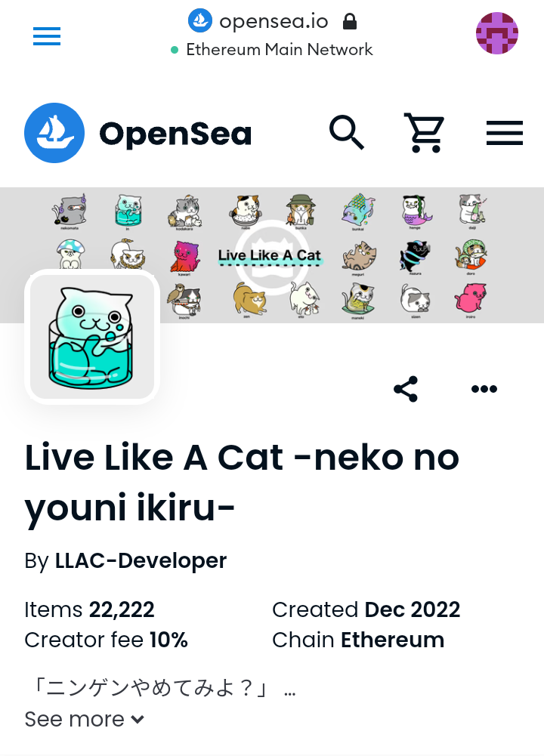Click the mushroom cat in banner
This screenshot has height=756, width=544.
tap(70, 254)
